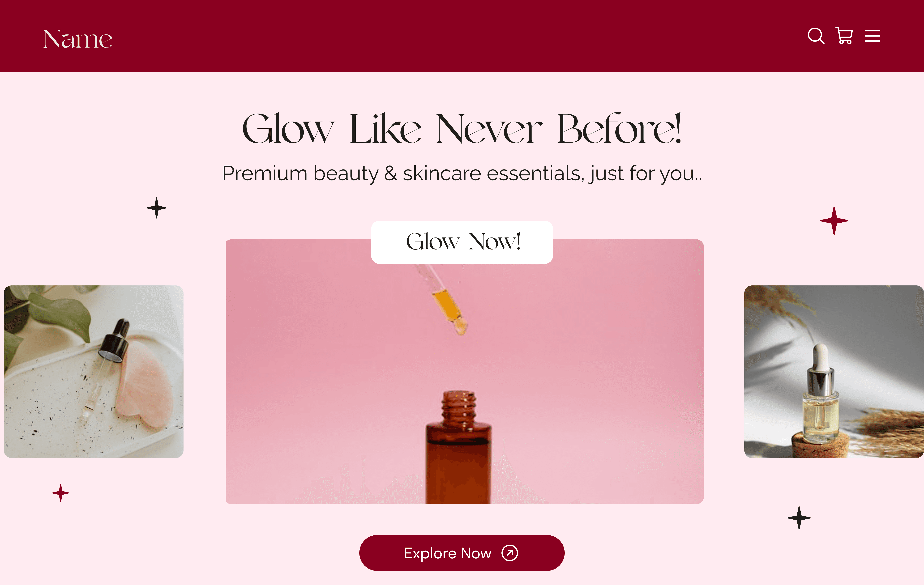
Task: Click the amber bottle in the central image
Action: point(458,447)
